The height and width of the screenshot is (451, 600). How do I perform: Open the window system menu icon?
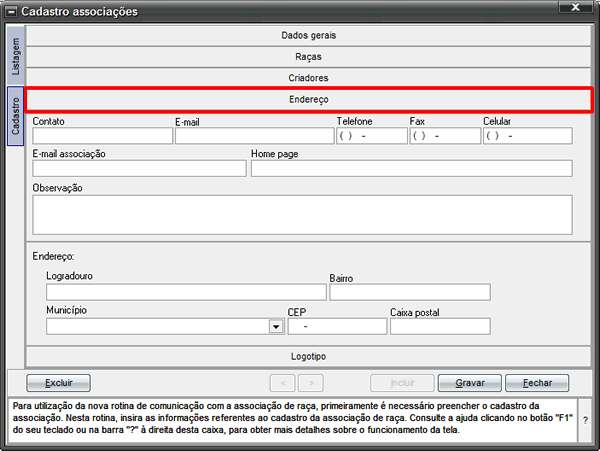[12, 12]
